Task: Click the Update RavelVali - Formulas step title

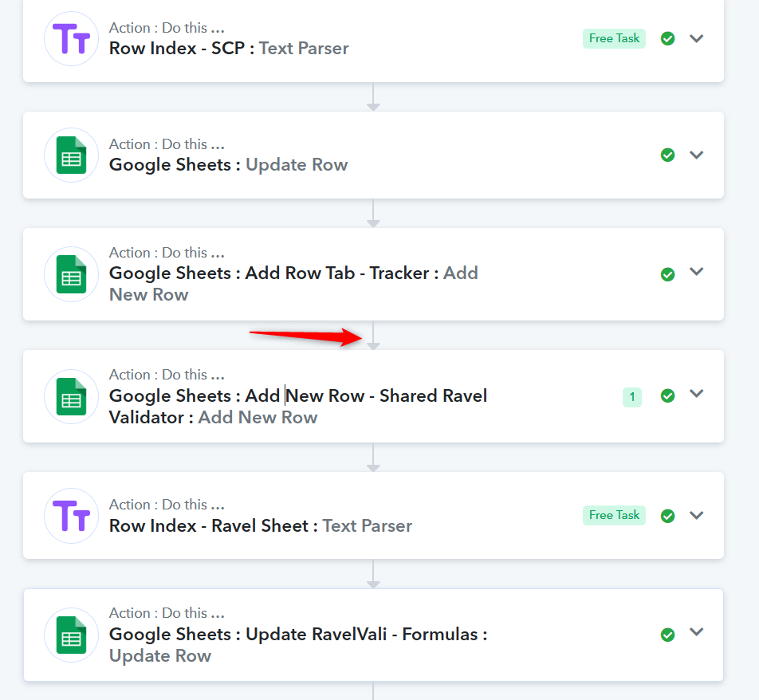Action: 297,634
